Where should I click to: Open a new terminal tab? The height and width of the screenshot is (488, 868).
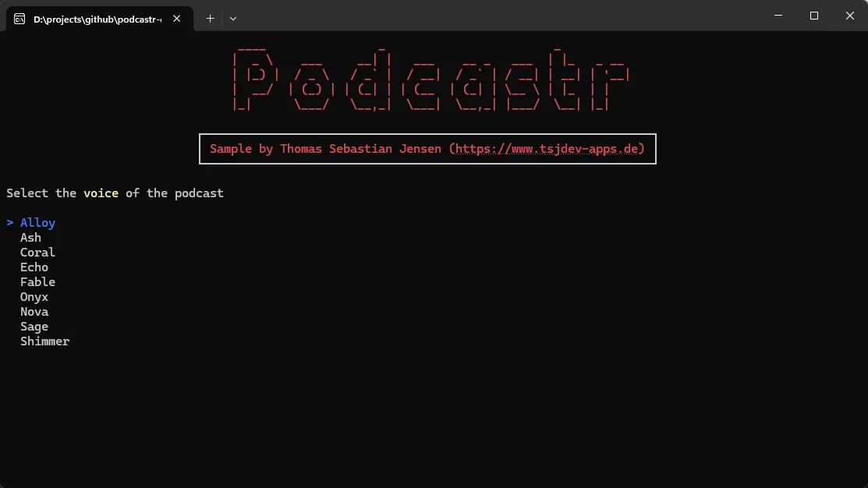pos(210,19)
